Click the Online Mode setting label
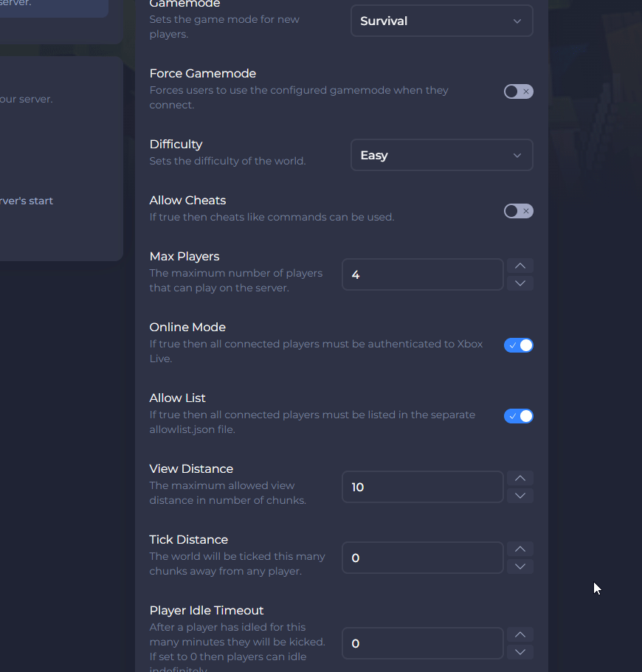Screen dimensions: 642x672 [x=187, y=328]
